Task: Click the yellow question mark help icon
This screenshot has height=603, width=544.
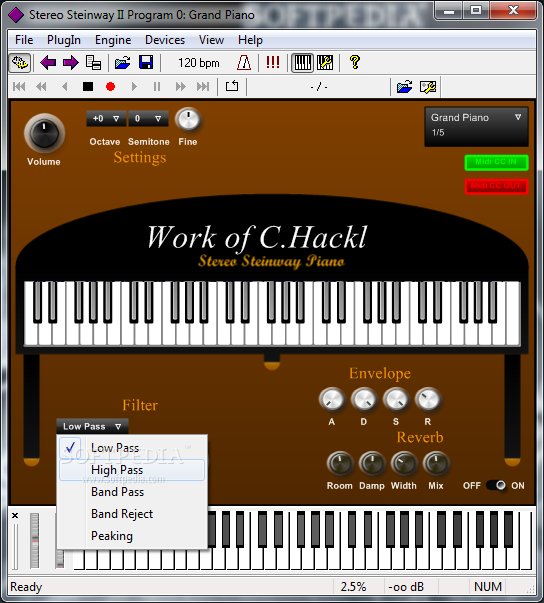Action: (355, 62)
